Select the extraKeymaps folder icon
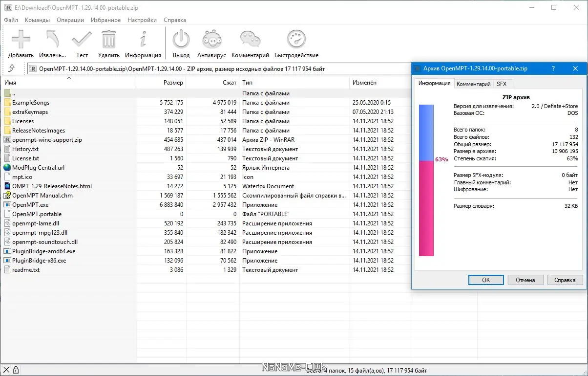The image size is (588, 376). [x=7, y=112]
